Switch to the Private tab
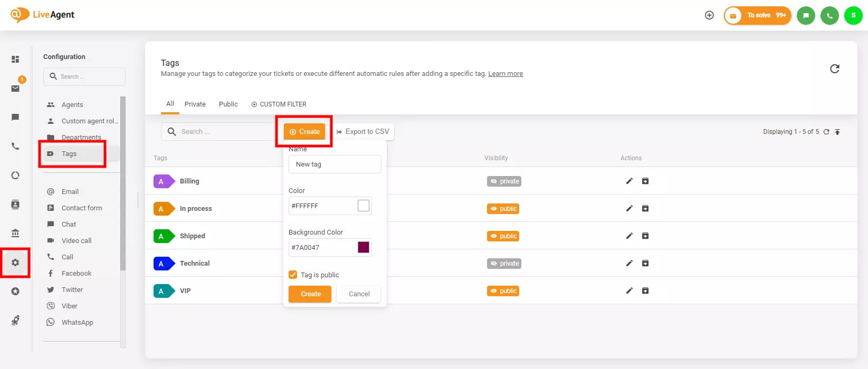The width and height of the screenshot is (868, 369). tap(195, 104)
